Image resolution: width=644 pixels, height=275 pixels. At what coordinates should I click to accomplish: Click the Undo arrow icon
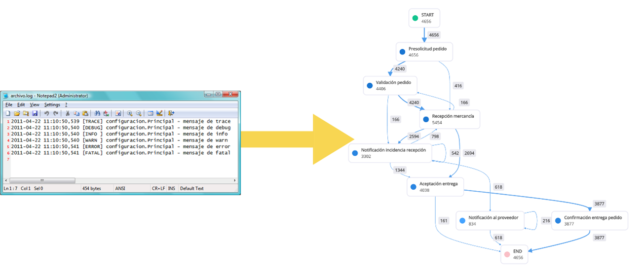tap(47, 113)
